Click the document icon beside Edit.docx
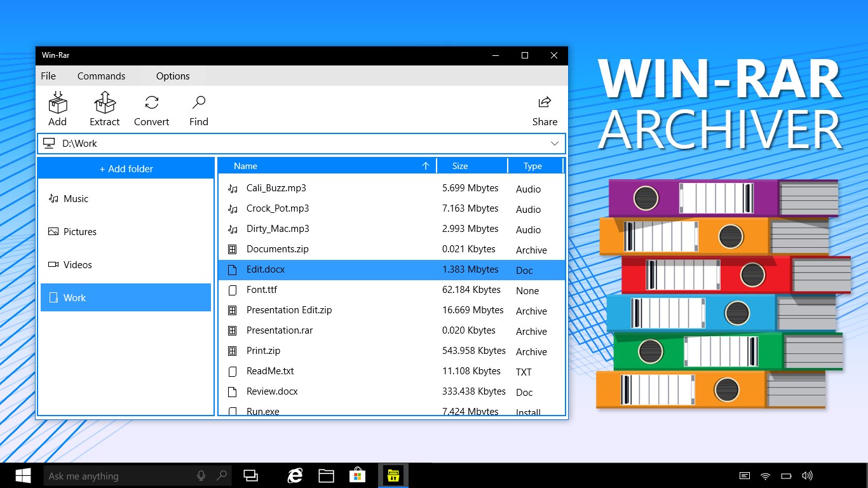The width and height of the screenshot is (868, 488). coord(233,269)
